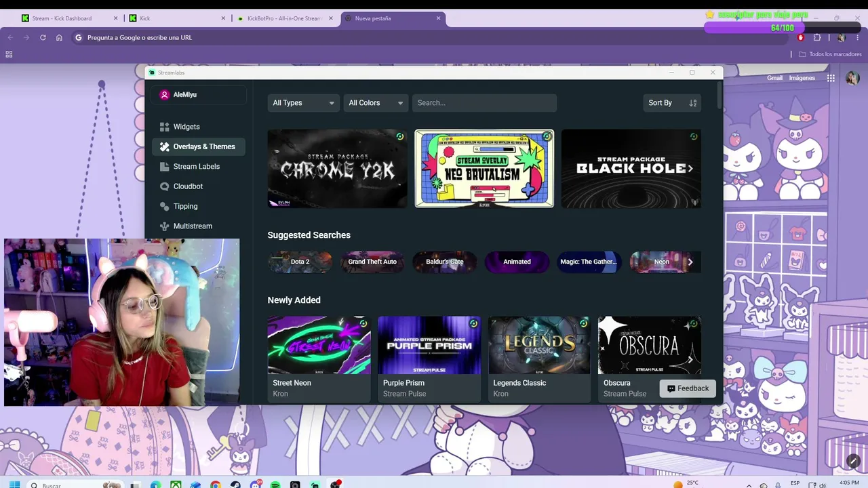
Task: Open Multistream in the sidebar
Action: pos(199,226)
